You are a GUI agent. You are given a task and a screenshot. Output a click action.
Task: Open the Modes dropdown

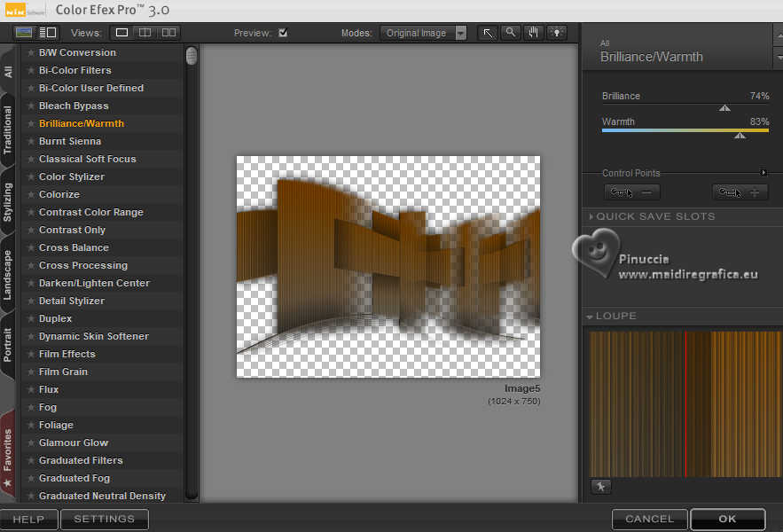424,33
